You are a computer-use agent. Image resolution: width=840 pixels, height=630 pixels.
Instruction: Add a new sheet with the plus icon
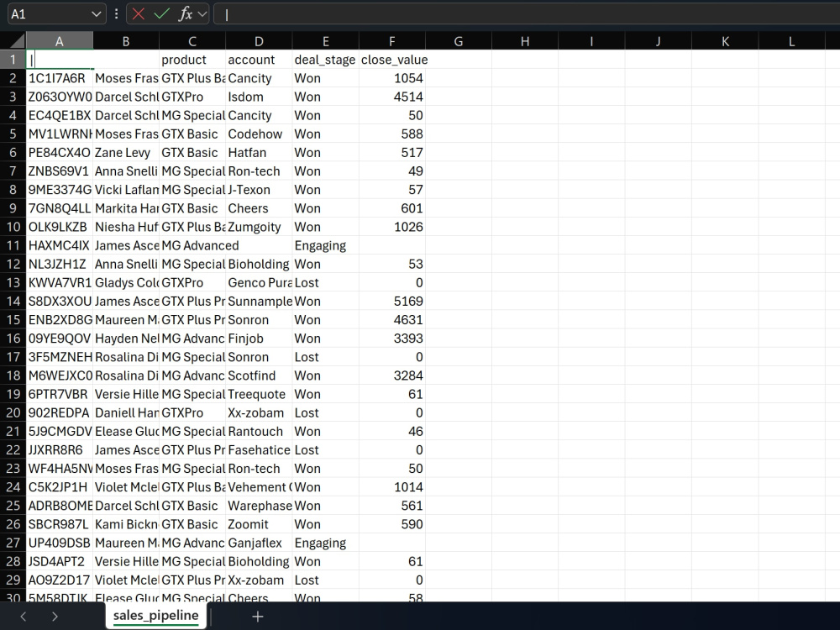pyautogui.click(x=258, y=617)
